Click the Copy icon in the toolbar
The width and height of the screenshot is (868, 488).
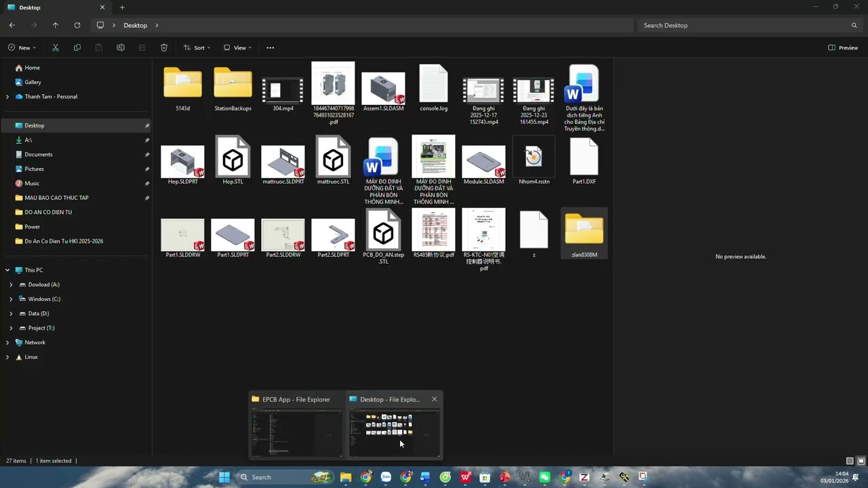click(77, 47)
